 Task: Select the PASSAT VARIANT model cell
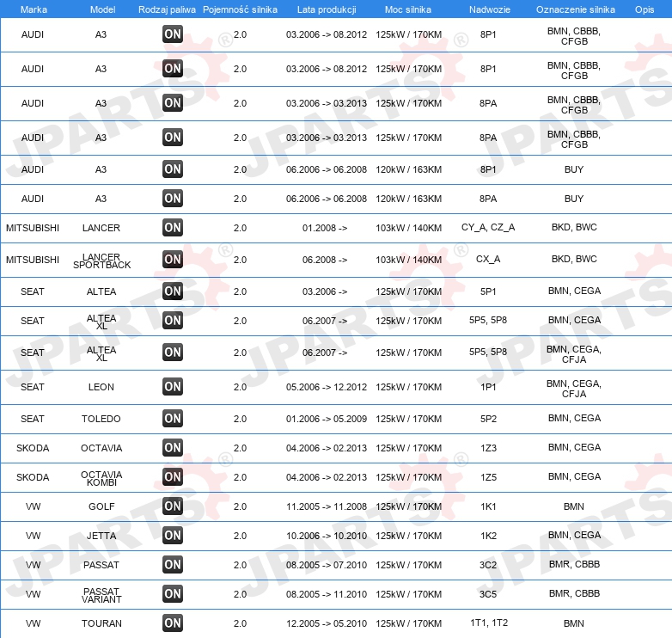(x=101, y=595)
